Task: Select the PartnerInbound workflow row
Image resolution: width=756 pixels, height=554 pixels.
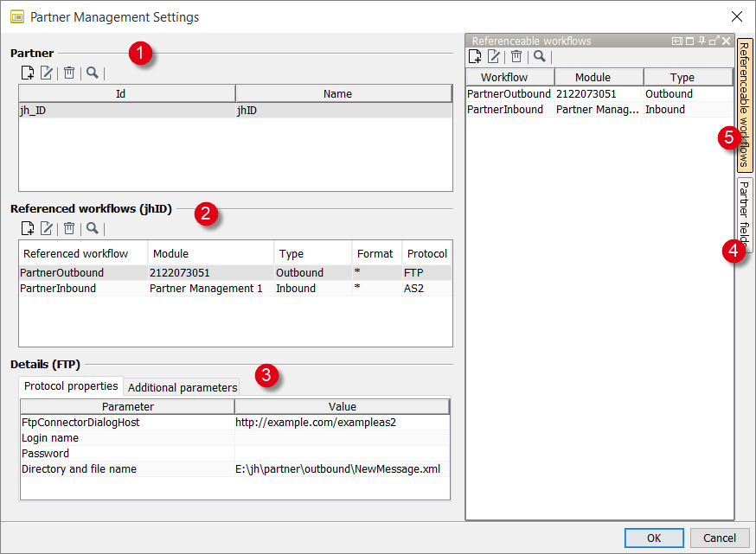Action: (509, 109)
